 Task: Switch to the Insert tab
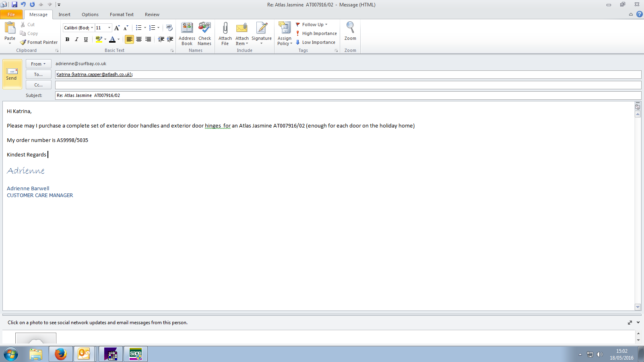64,14
